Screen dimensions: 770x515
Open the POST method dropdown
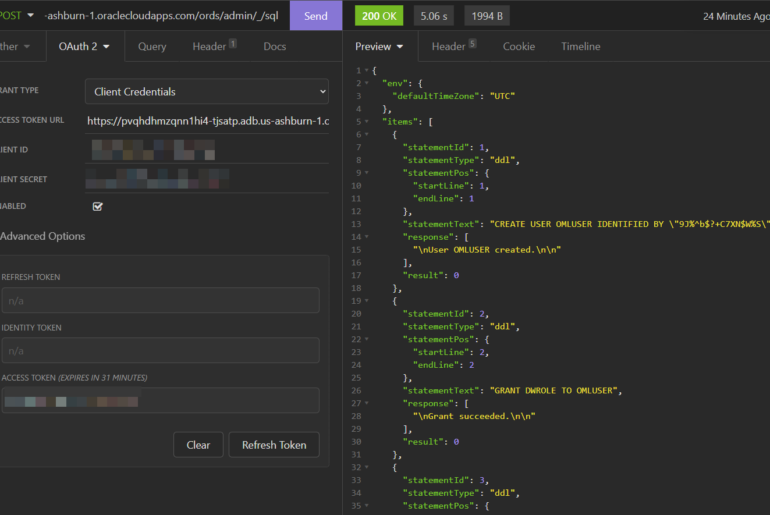[17, 16]
